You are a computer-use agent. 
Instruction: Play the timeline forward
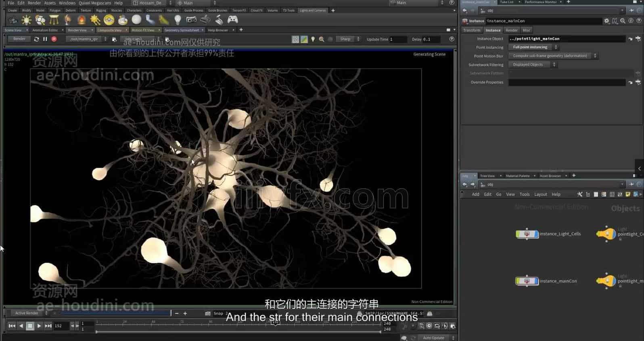[39, 326]
